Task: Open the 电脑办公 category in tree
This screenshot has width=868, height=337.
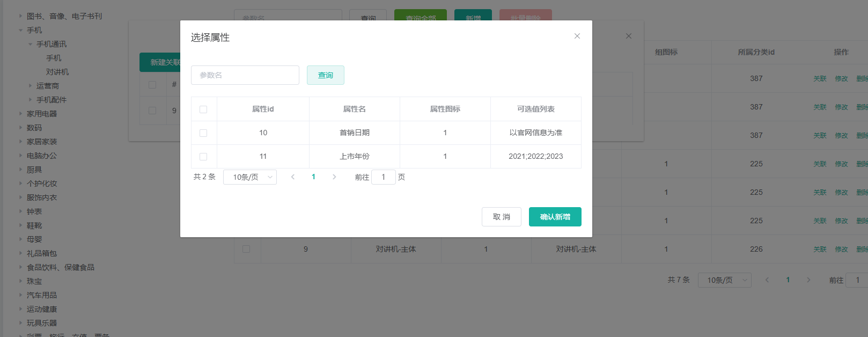Action: [x=42, y=156]
